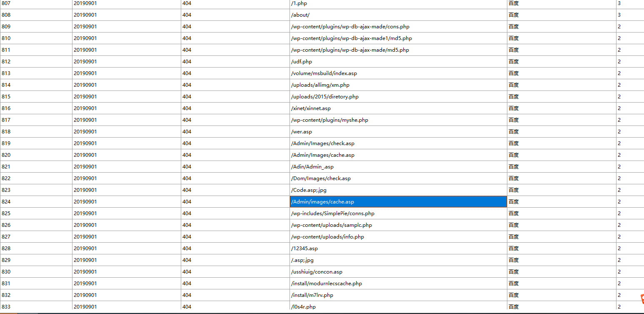
Task: Select the /install/modurnlecscache.php cell
Action: [x=398, y=284]
